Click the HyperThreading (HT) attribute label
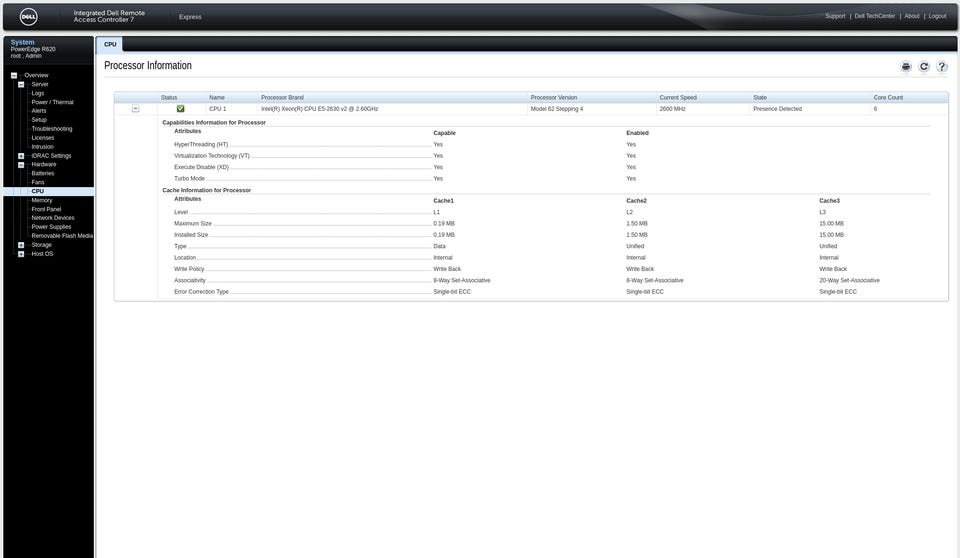Image resolution: width=960 pixels, height=558 pixels. pyautogui.click(x=201, y=145)
